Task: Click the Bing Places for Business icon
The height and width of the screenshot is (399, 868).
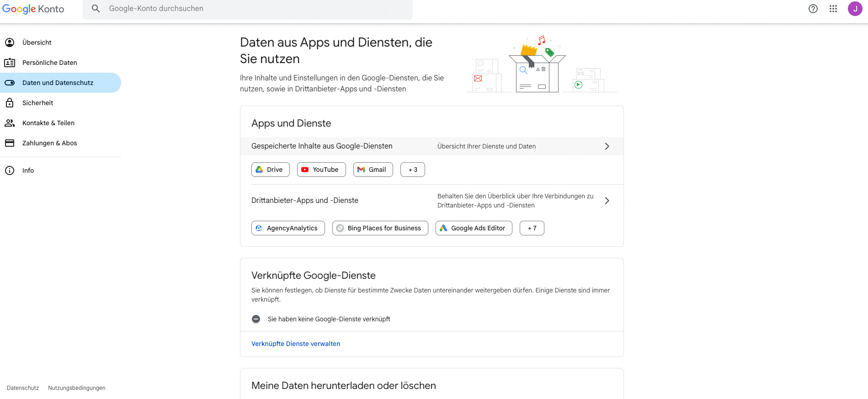Action: [x=340, y=228]
